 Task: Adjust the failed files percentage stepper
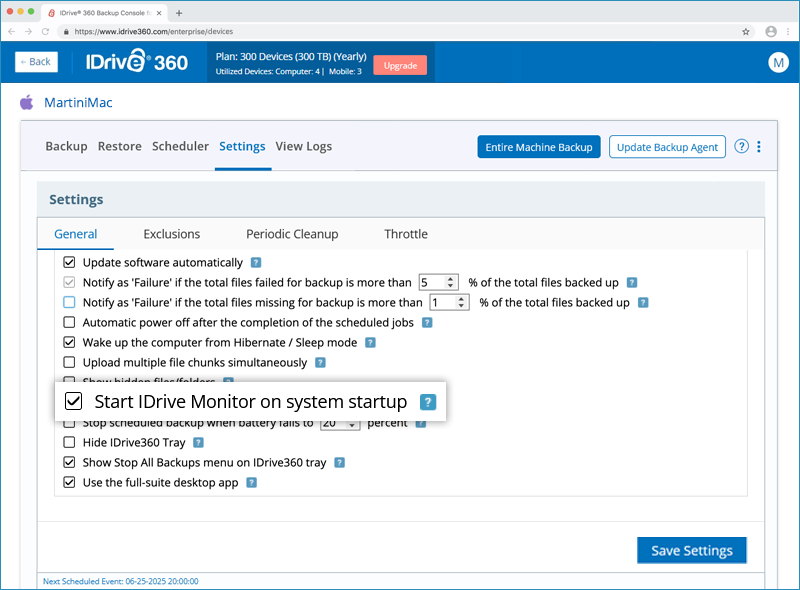(x=451, y=282)
